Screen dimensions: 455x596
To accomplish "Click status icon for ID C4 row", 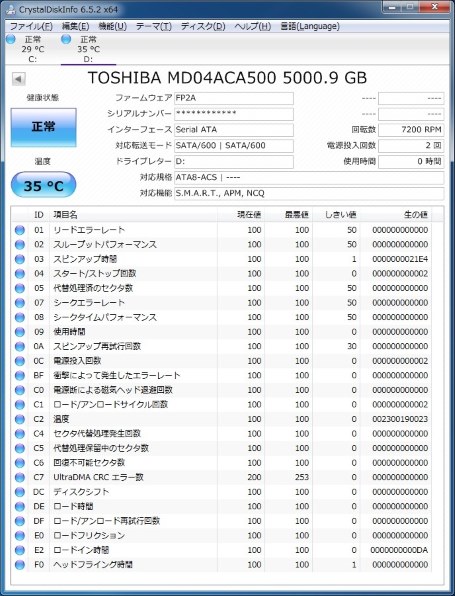I will click(20, 434).
